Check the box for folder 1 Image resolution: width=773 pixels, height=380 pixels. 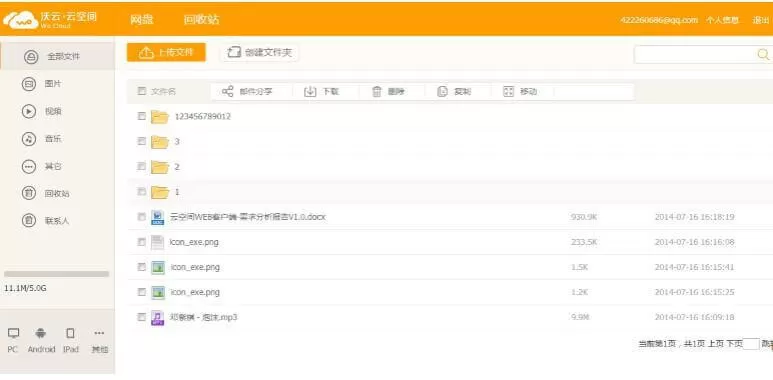tap(141, 191)
